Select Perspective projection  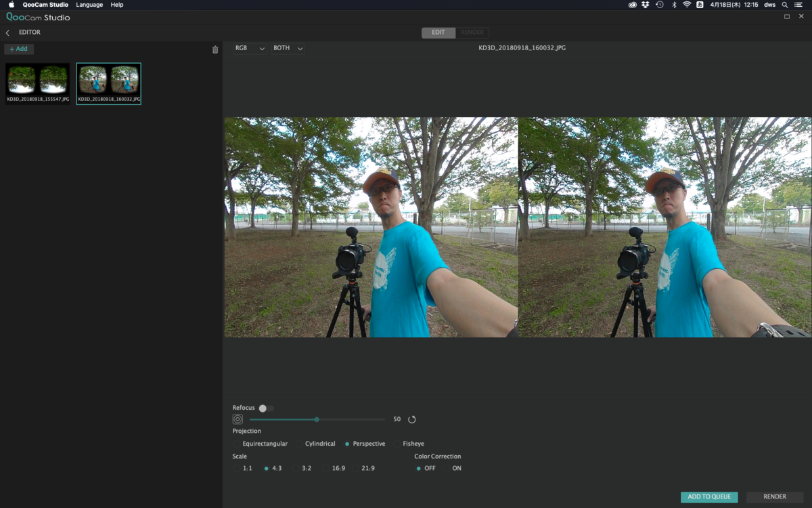(x=365, y=444)
